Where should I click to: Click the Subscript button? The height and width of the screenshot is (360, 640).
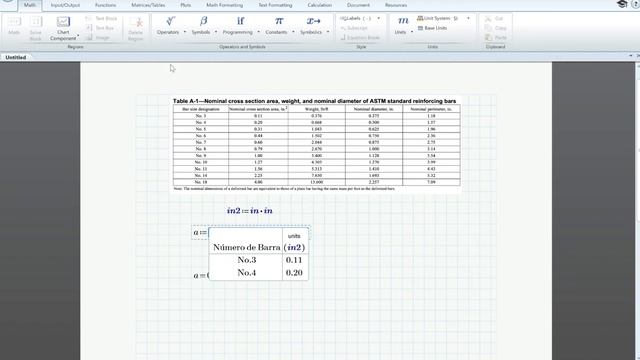coord(354,28)
